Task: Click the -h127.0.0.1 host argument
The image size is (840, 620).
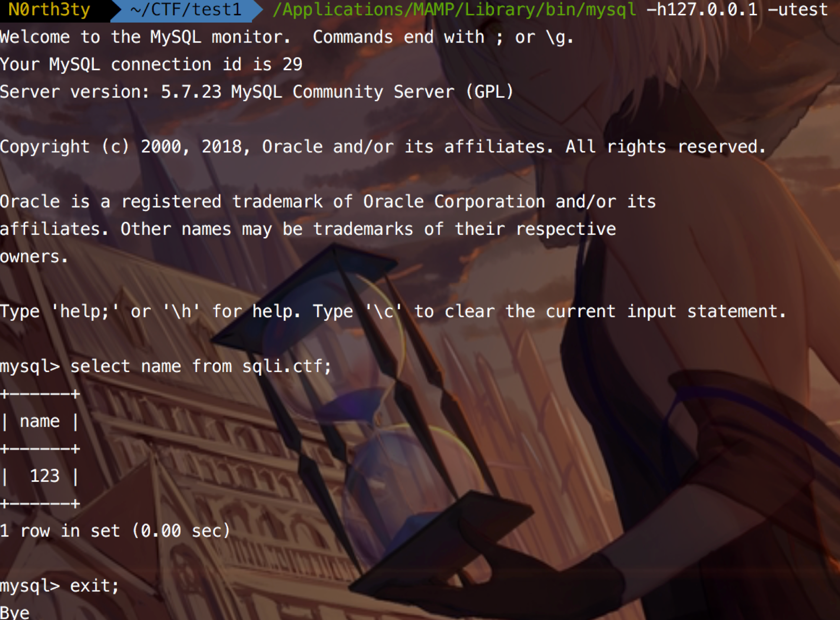Action: point(702,9)
